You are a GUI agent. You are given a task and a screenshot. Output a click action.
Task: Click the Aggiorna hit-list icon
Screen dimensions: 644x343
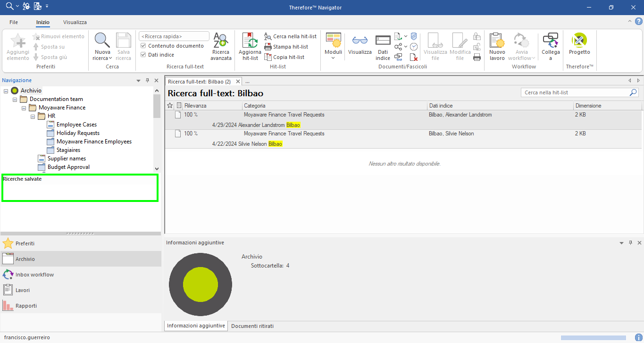250,47
